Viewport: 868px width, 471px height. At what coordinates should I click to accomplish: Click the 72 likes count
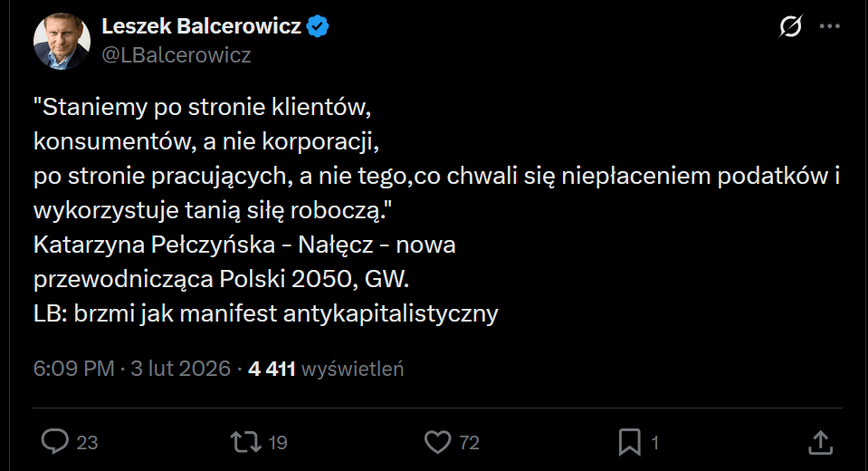(469, 442)
